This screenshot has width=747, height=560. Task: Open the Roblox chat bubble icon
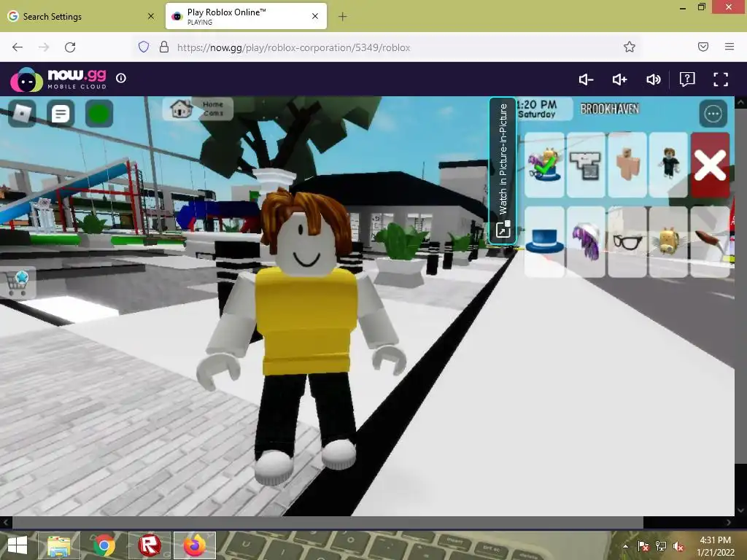[61, 114]
